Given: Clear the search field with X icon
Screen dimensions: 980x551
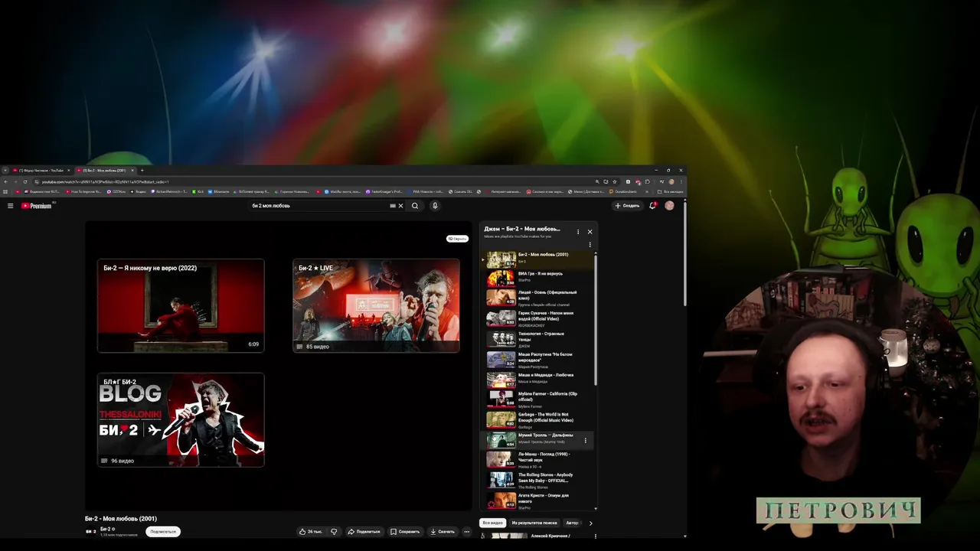Looking at the screenshot, I should pos(400,206).
